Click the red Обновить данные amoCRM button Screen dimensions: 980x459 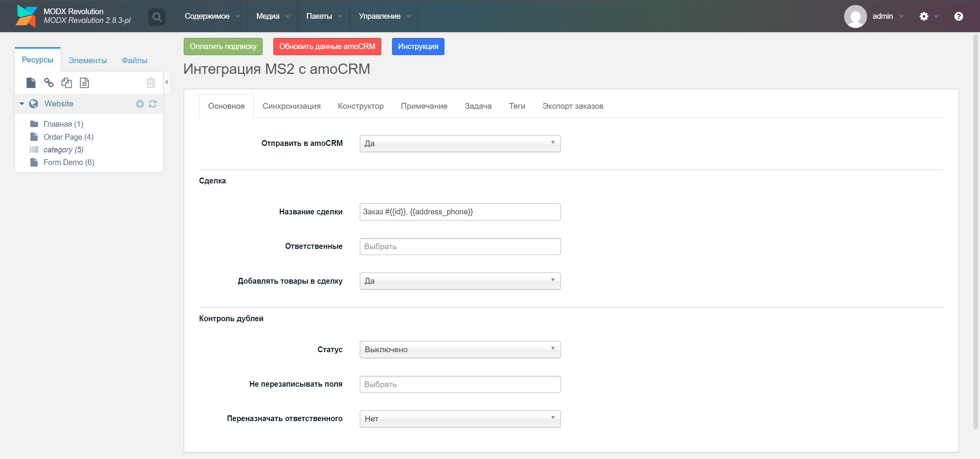(327, 46)
